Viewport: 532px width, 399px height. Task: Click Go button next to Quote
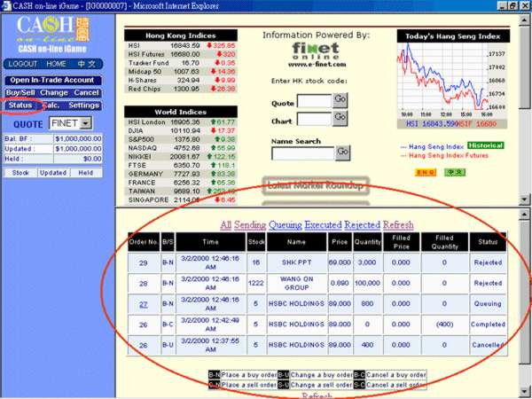[x=340, y=100]
